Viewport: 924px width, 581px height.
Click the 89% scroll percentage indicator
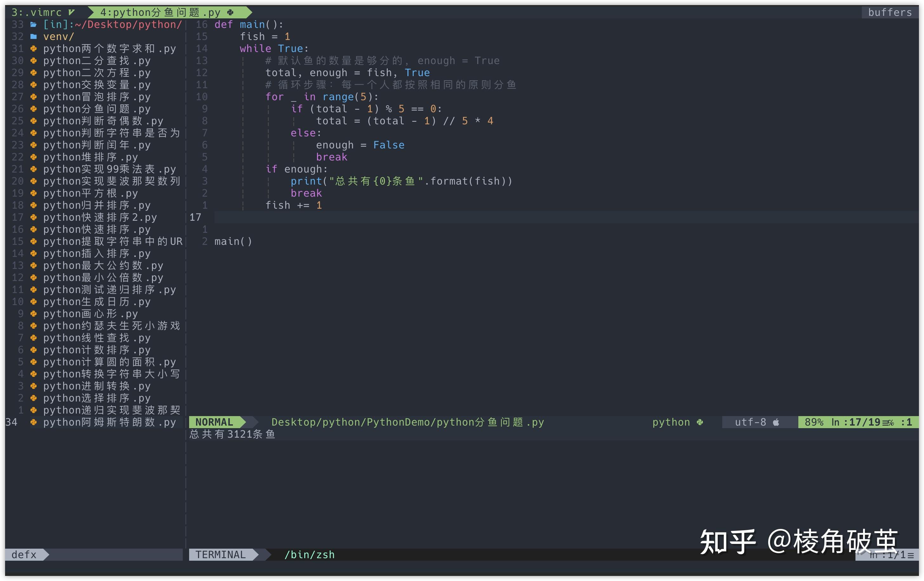814,422
